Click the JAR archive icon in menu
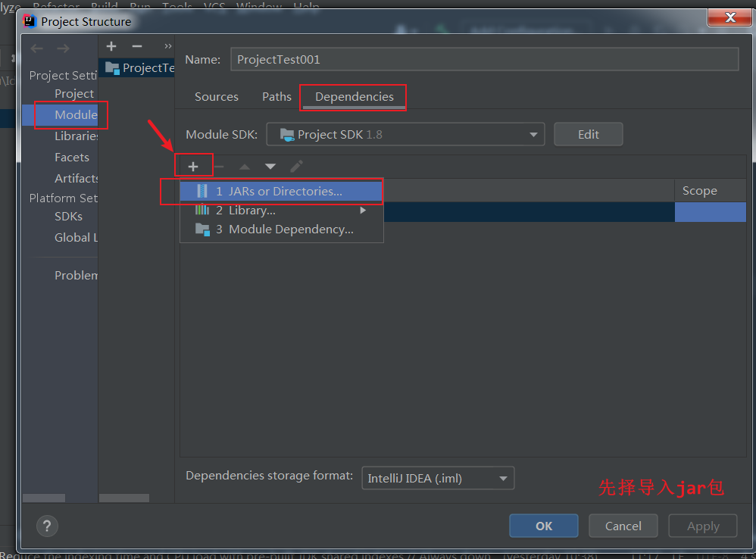756x559 pixels. point(202,192)
